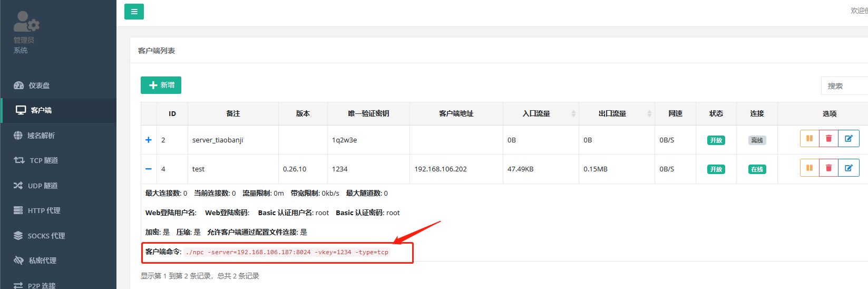The height and width of the screenshot is (289, 868).
Task: Sort by 入口流量 column
Action: pos(541,113)
